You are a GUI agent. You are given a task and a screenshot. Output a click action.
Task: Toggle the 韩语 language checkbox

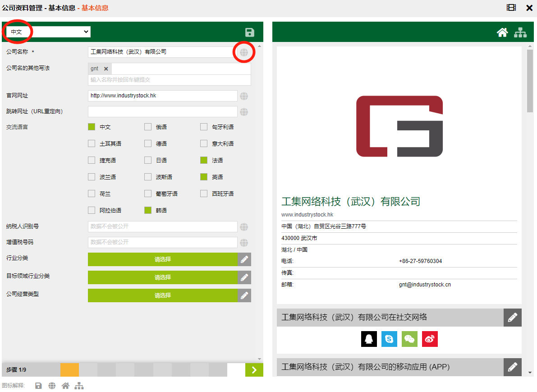point(148,210)
